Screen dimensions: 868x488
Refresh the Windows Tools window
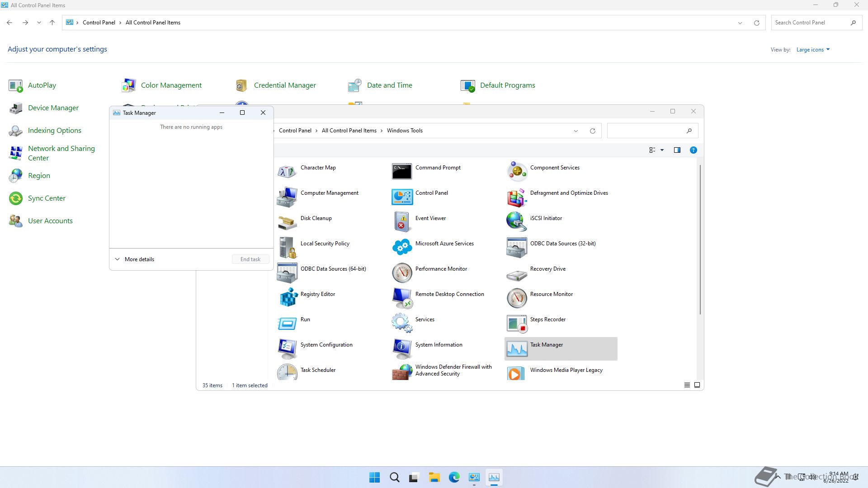pyautogui.click(x=593, y=131)
